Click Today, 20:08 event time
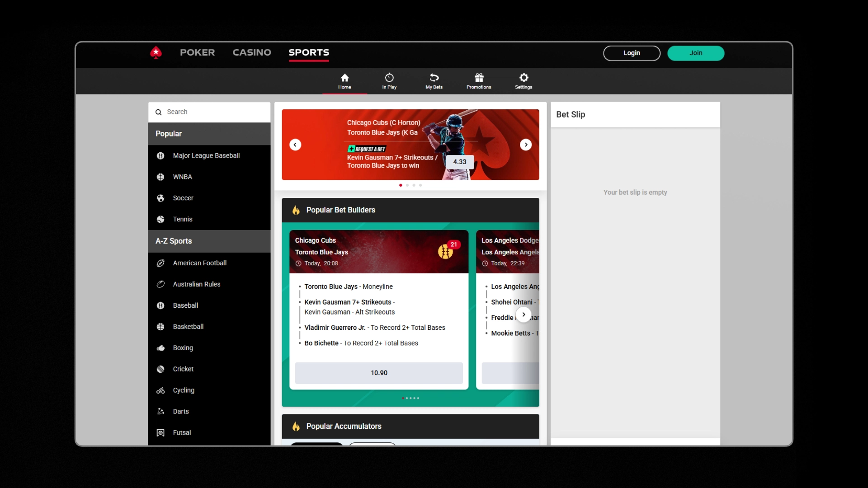 point(321,263)
